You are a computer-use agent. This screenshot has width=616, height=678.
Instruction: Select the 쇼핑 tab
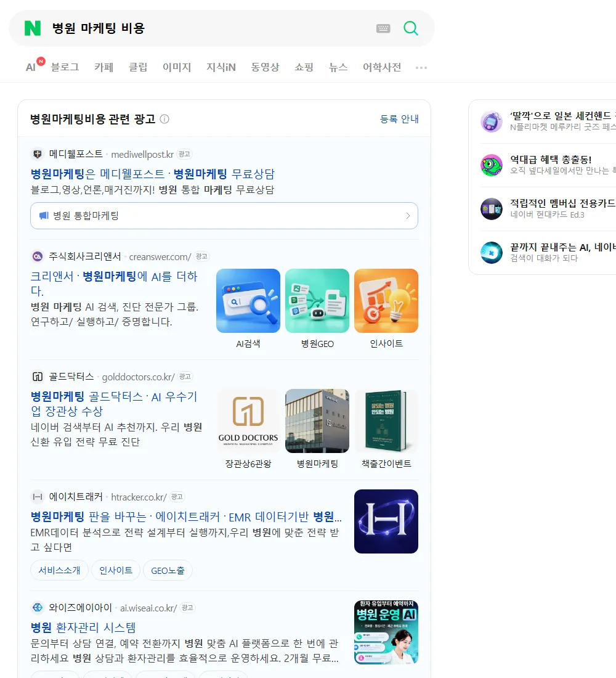tap(304, 67)
